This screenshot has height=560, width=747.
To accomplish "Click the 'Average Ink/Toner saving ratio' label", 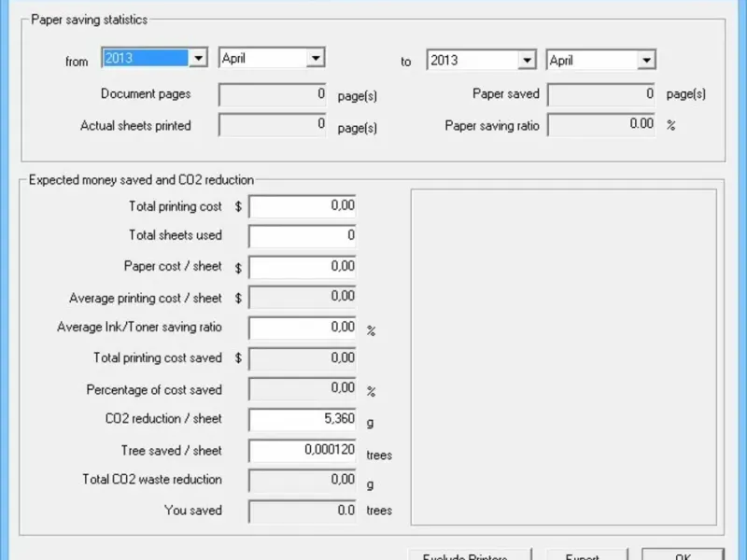I will [x=139, y=328].
